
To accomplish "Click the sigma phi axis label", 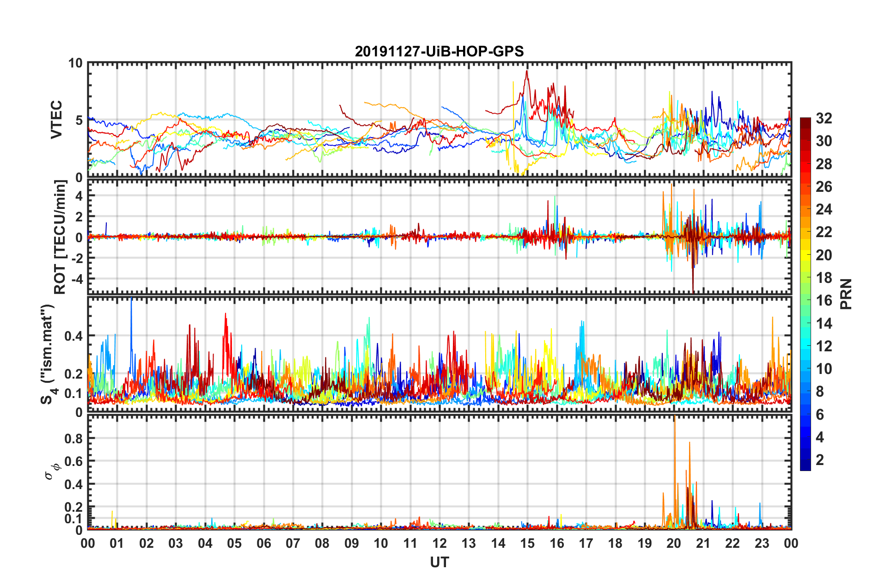I will [x=52, y=472].
